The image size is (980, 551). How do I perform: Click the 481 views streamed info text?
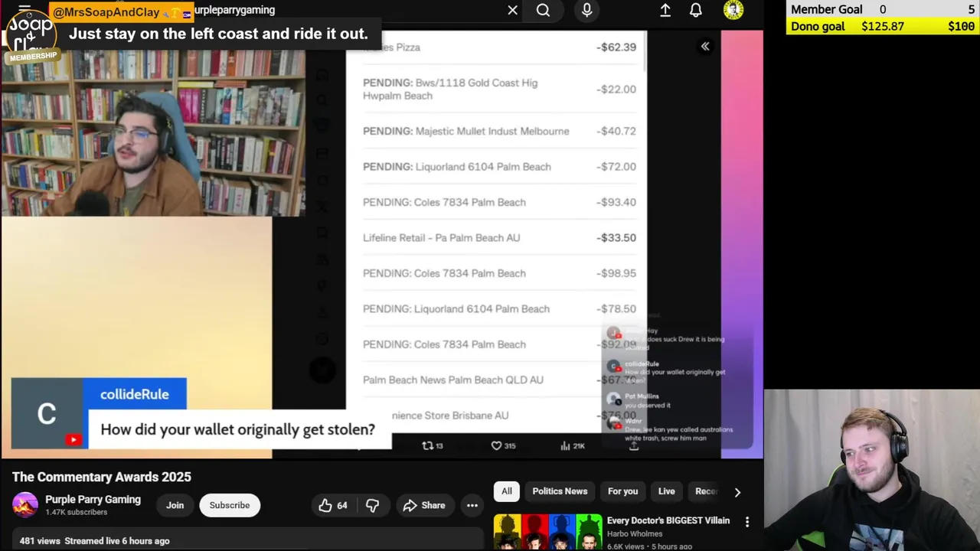pyautogui.click(x=94, y=541)
